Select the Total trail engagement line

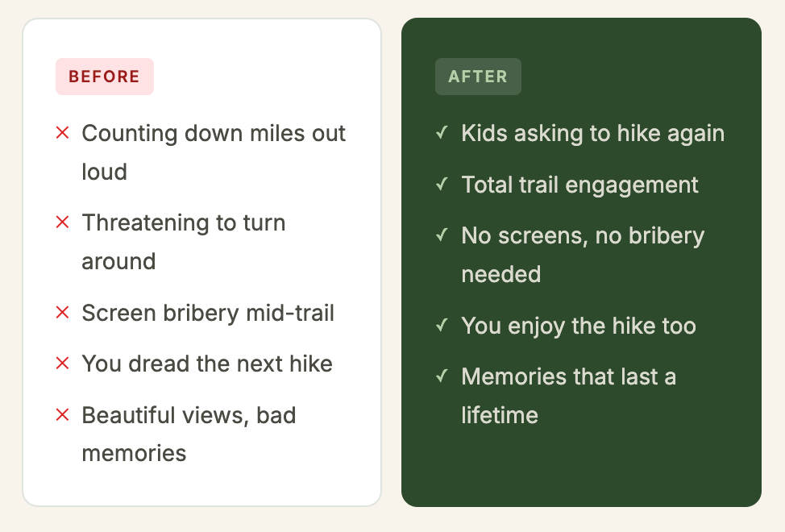(579, 185)
